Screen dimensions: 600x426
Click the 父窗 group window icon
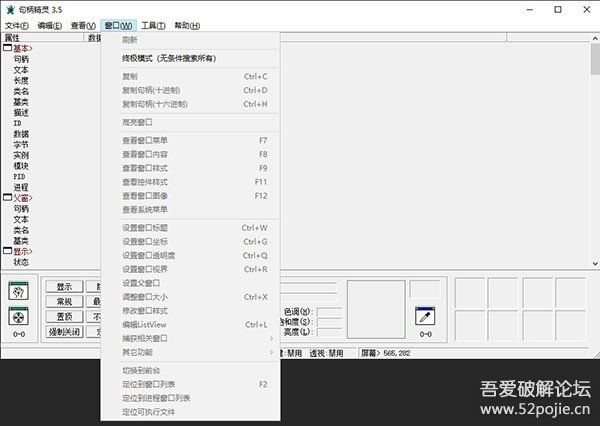8,198
